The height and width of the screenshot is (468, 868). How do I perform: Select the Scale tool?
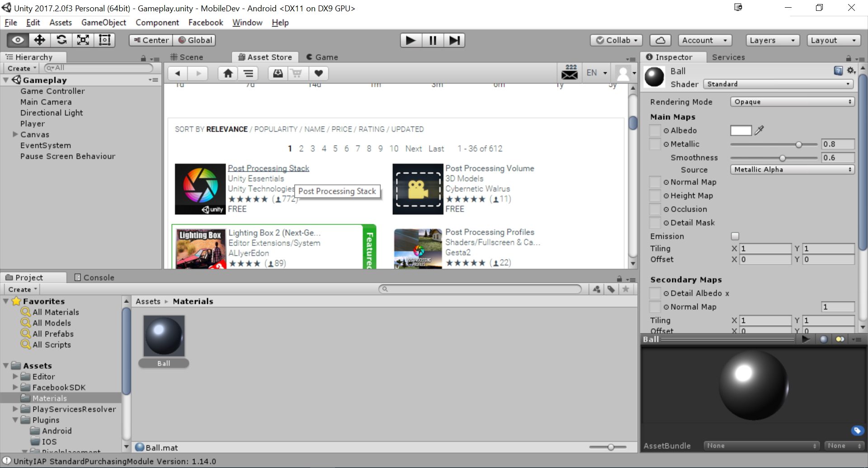[83, 40]
